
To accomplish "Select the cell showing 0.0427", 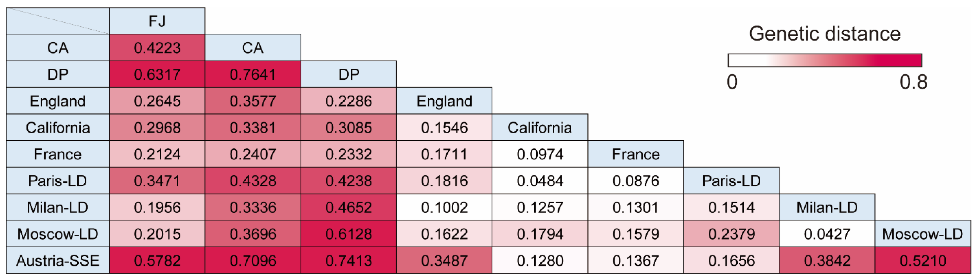I will point(827,234).
